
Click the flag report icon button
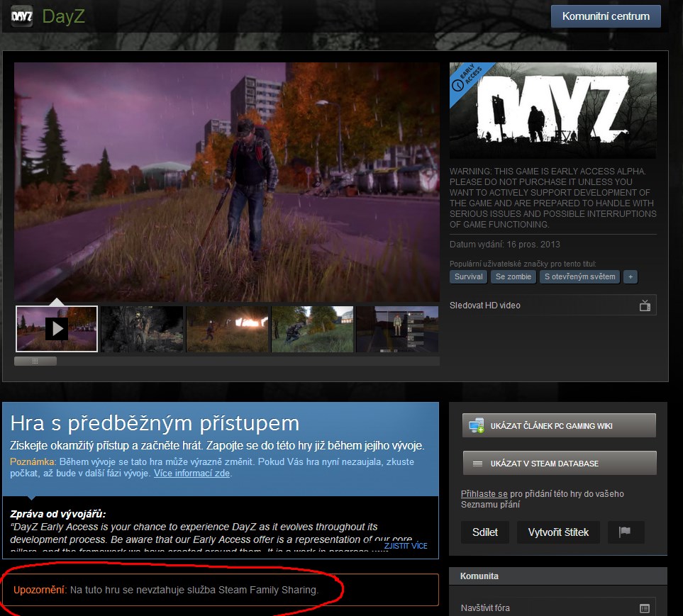click(x=626, y=532)
